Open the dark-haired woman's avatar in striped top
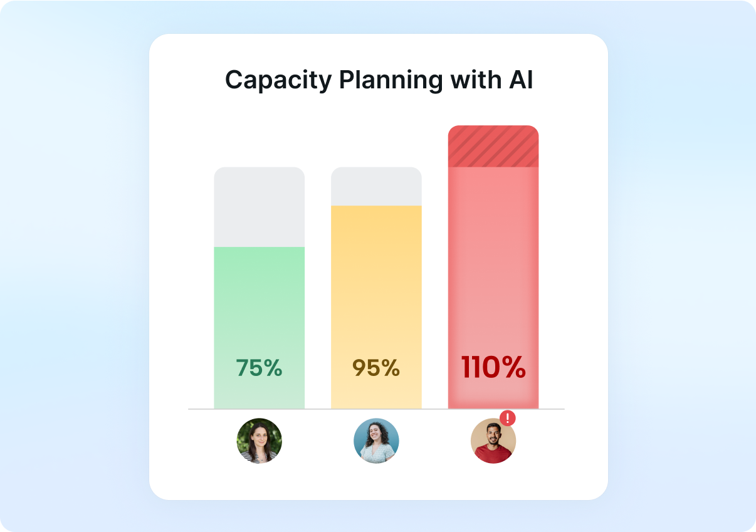756x532 pixels. (x=260, y=441)
